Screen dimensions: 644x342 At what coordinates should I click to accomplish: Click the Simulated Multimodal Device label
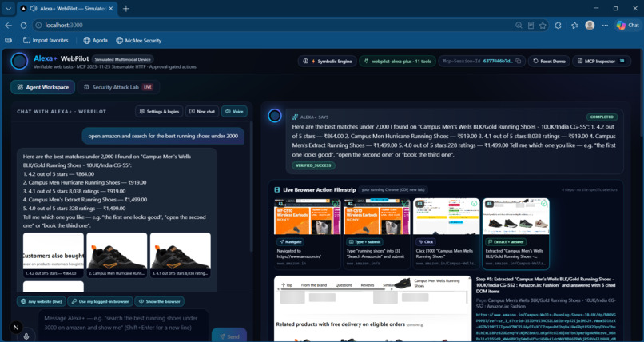coord(123,59)
